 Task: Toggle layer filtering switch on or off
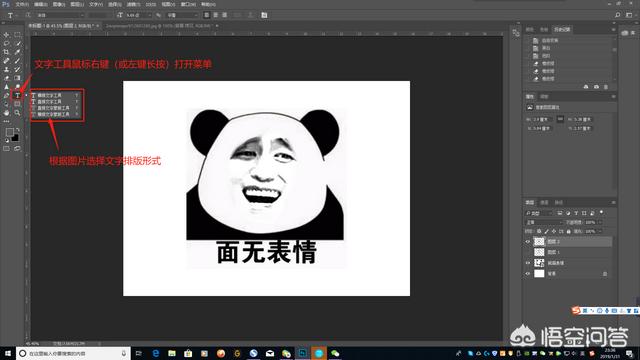click(602, 213)
